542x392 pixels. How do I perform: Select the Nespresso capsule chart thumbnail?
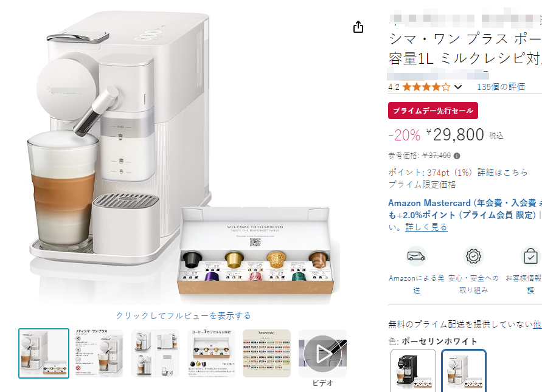point(267,353)
